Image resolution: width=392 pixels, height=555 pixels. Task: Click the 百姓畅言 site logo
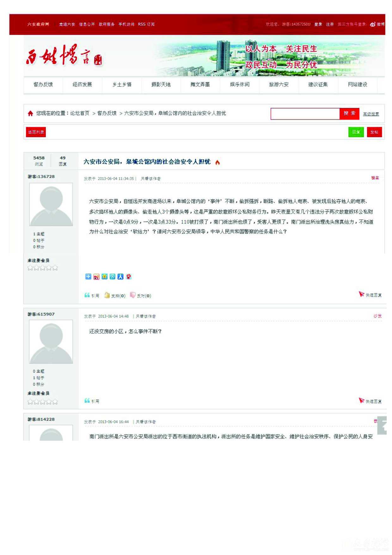(64, 56)
